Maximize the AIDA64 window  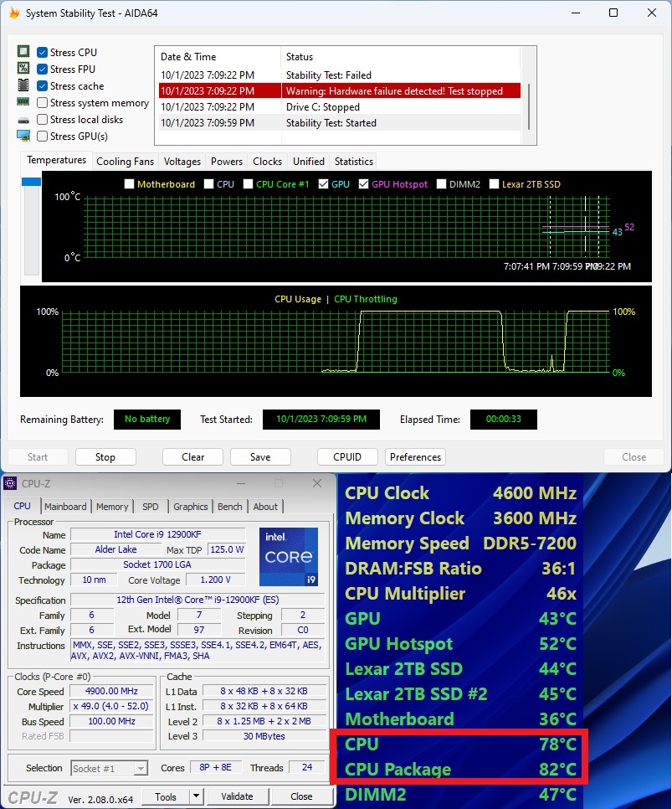coord(613,13)
